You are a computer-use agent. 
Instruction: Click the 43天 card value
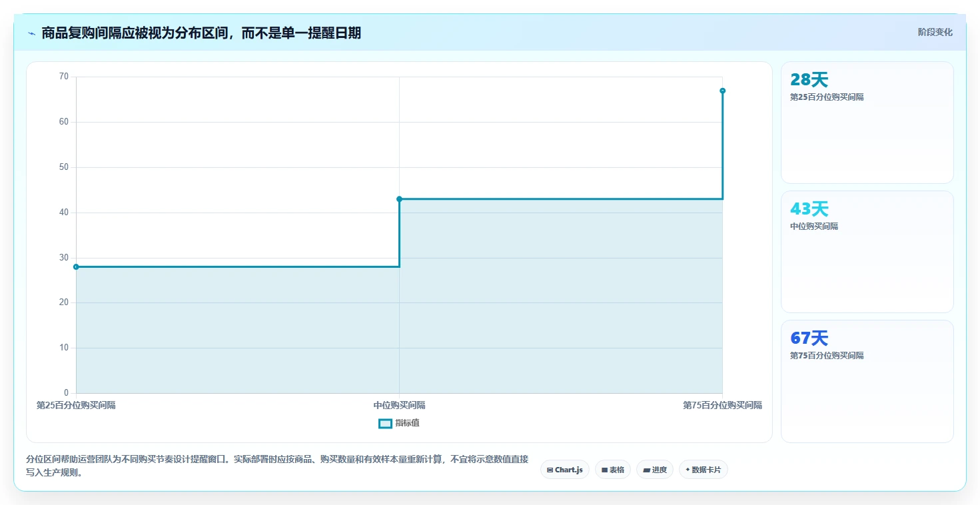[809, 209]
